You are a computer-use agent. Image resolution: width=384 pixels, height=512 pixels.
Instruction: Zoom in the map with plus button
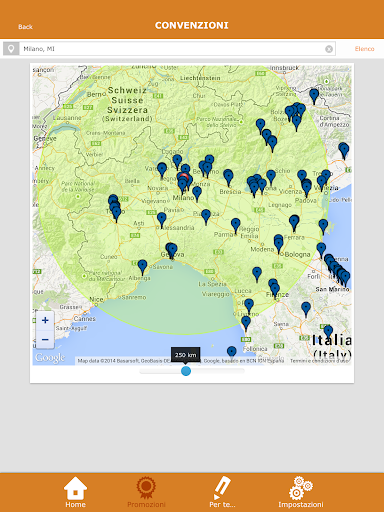pos(45,320)
